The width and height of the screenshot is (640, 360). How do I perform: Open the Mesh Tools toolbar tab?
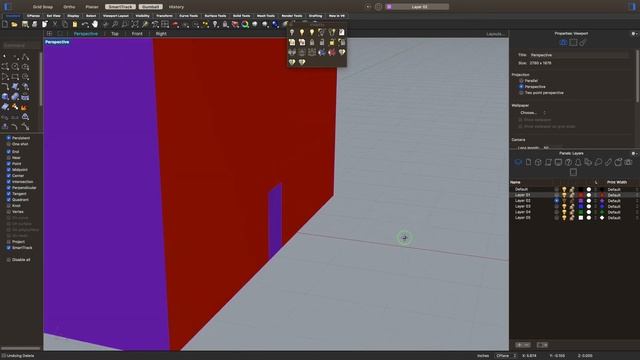click(266, 16)
